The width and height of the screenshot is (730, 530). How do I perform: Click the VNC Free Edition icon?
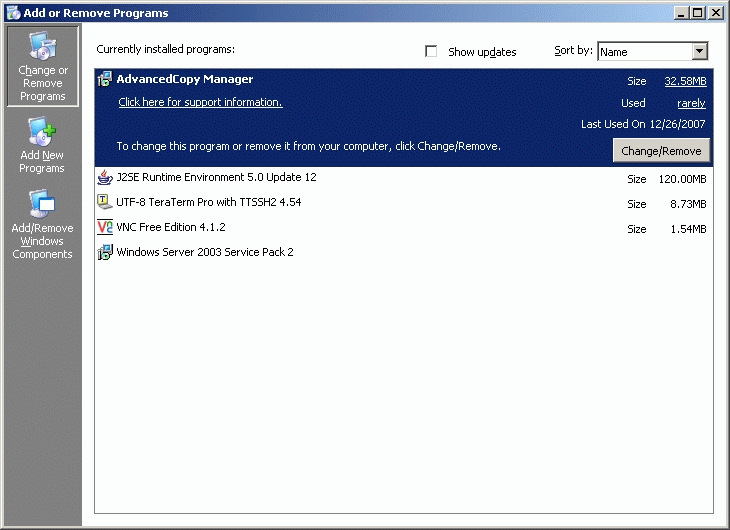pyautogui.click(x=105, y=227)
